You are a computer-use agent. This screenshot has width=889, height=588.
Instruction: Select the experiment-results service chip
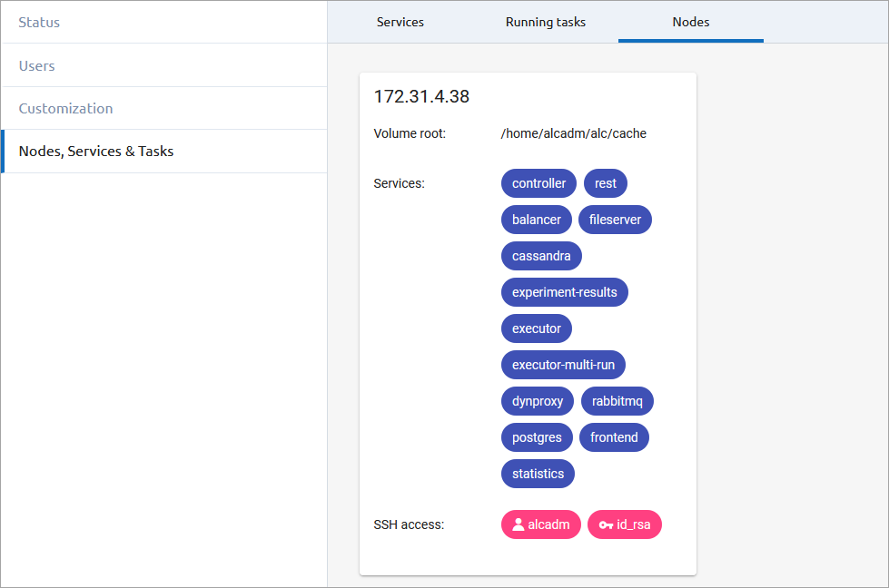[565, 292]
